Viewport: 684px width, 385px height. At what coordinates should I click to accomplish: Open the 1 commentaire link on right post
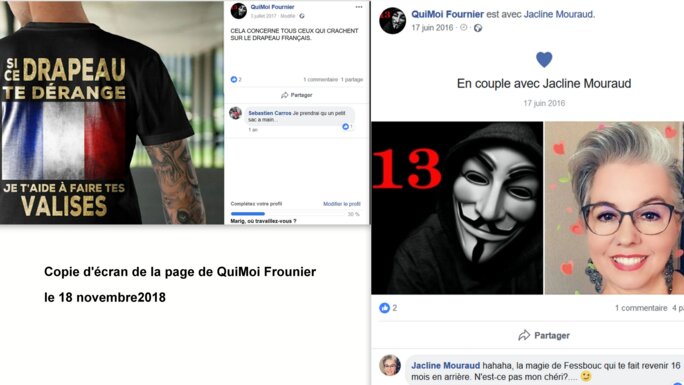(641, 308)
